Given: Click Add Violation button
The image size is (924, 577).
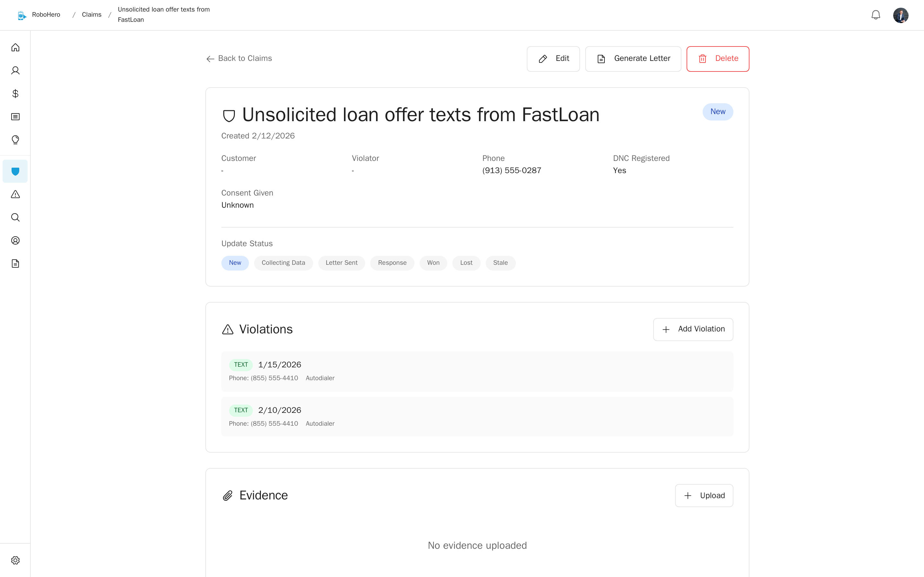Looking at the screenshot, I should point(693,329).
